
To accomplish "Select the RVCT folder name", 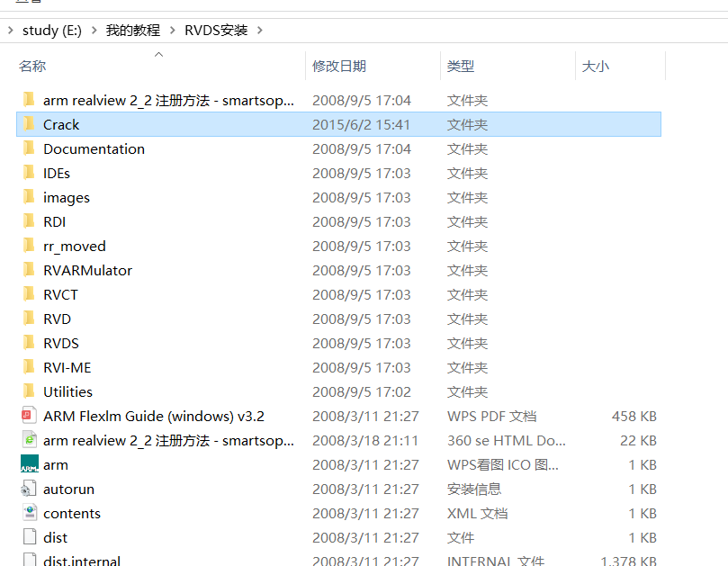I will point(61,295).
